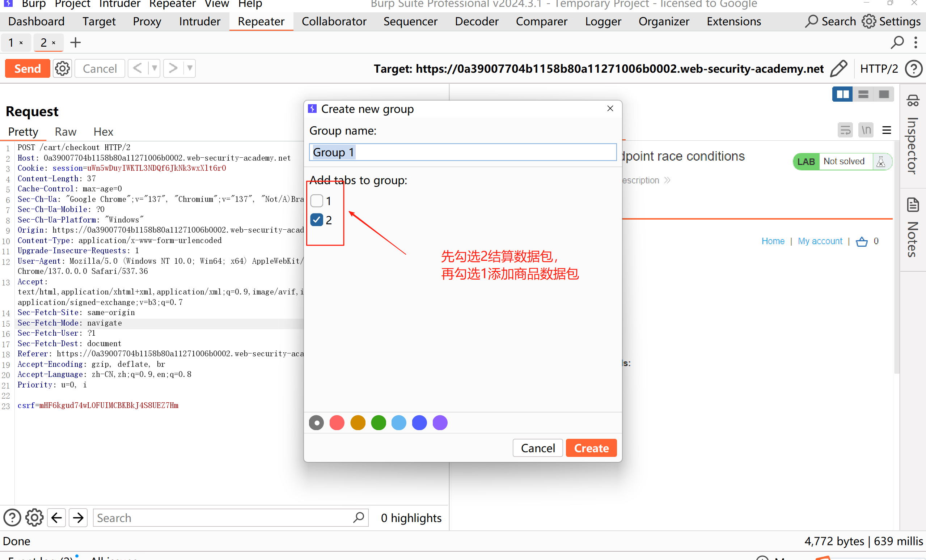The width and height of the screenshot is (926, 560).
Task: Expand the history back dropdown arrow
Action: pos(154,69)
